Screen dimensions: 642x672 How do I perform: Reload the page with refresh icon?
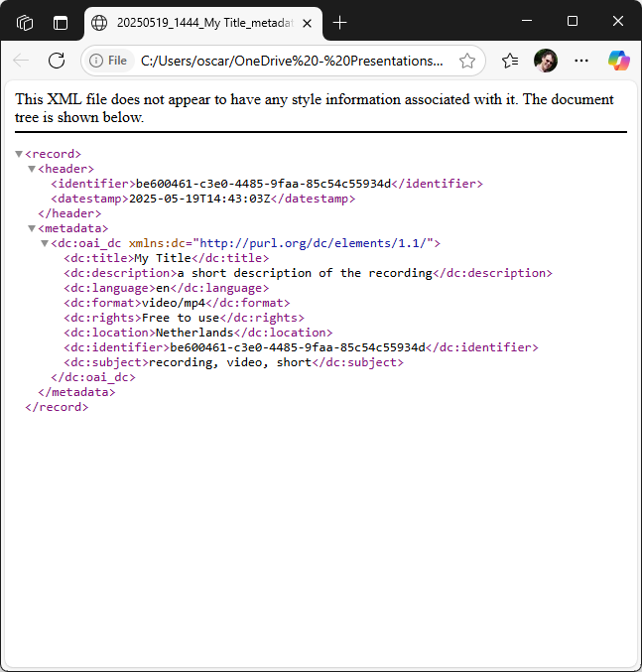[57, 61]
